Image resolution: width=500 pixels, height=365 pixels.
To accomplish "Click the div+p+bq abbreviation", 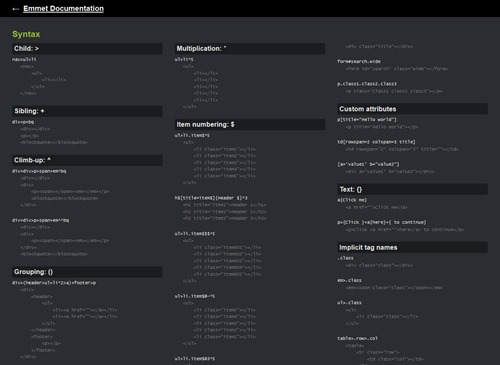I will click(x=23, y=122).
